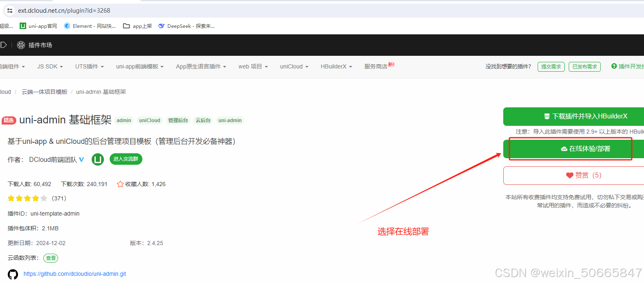Click the green uni-app logo icon by author
The image size is (644, 284).
[98, 159]
